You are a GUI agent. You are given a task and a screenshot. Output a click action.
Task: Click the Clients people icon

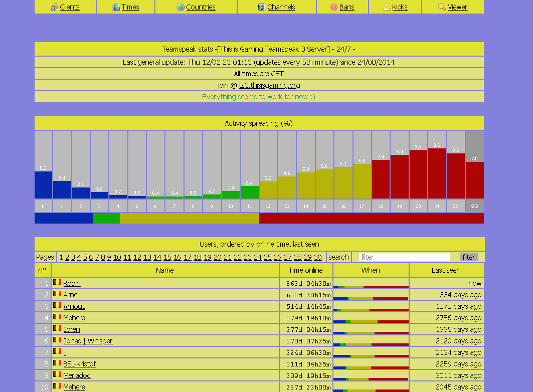(54, 7)
